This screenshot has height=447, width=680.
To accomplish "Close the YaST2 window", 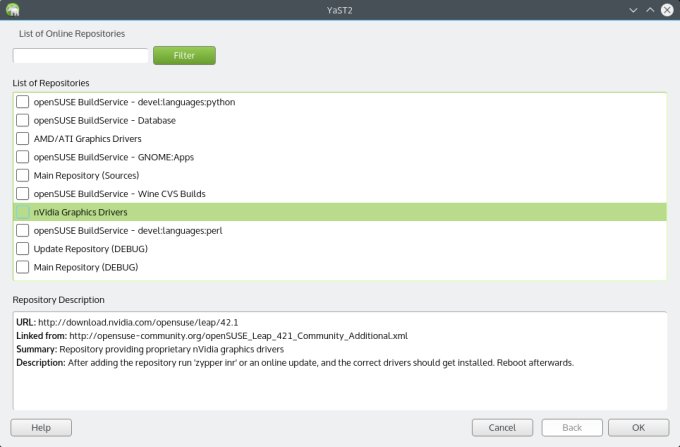I will point(667,10).
